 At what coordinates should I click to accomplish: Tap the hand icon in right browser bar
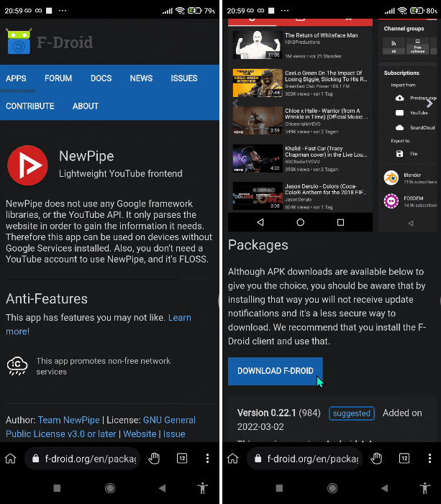tap(376, 459)
